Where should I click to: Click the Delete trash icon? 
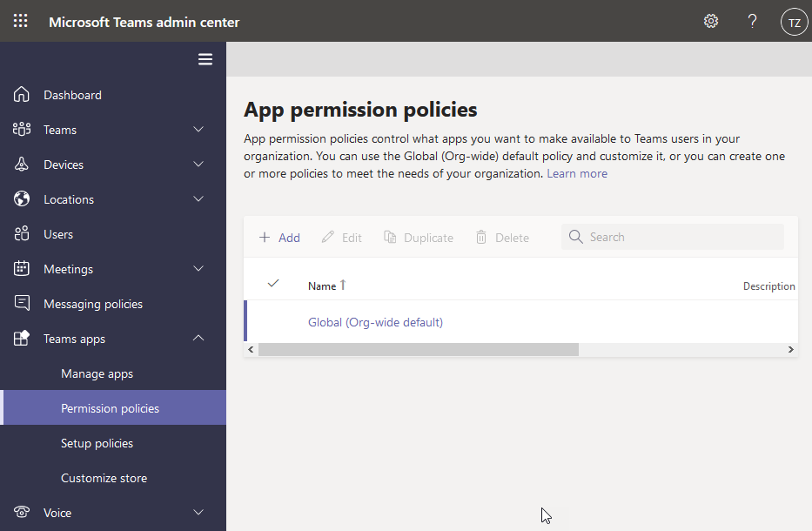[x=481, y=237]
